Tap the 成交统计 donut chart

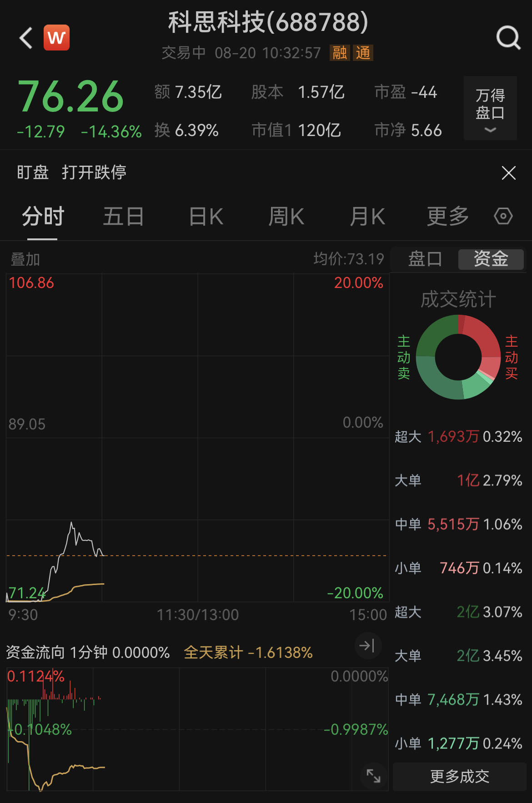pos(458,358)
